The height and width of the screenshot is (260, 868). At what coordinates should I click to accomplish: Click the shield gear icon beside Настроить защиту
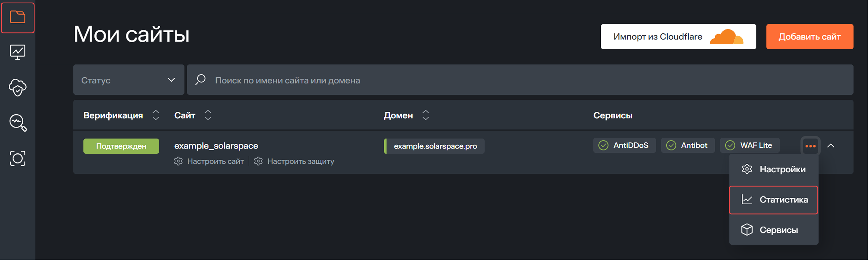click(x=259, y=161)
